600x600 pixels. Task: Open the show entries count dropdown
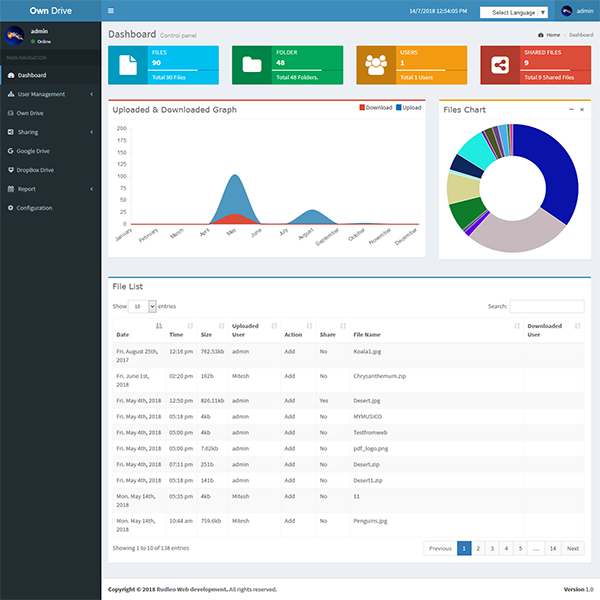point(143,306)
